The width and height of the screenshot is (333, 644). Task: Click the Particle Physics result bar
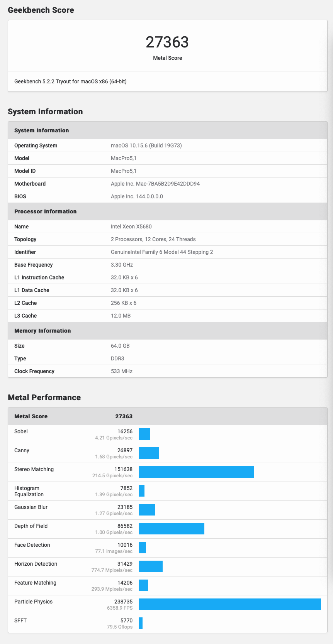230,604
